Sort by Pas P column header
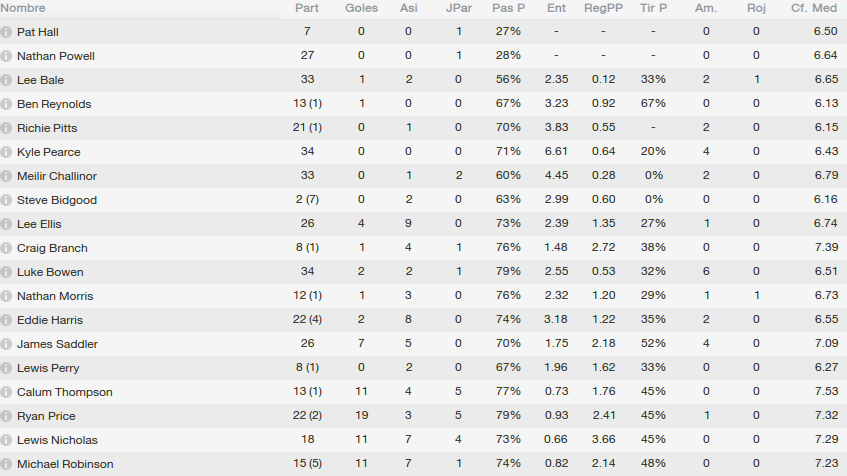Screen dimensions: 847x476 tap(508, 8)
